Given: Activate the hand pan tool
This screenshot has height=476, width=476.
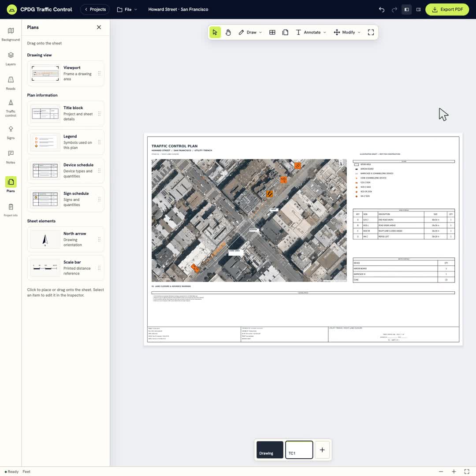Looking at the screenshot, I should (228, 33).
